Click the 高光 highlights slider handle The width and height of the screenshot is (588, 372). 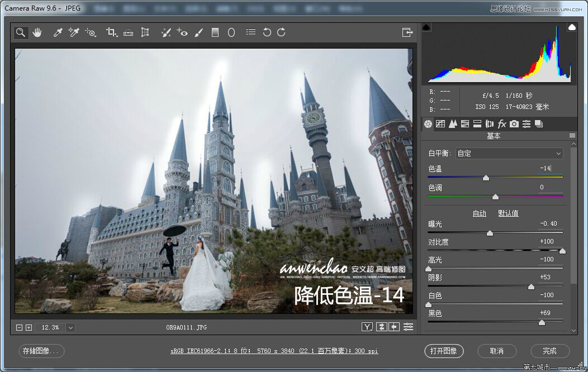pyautogui.click(x=428, y=269)
